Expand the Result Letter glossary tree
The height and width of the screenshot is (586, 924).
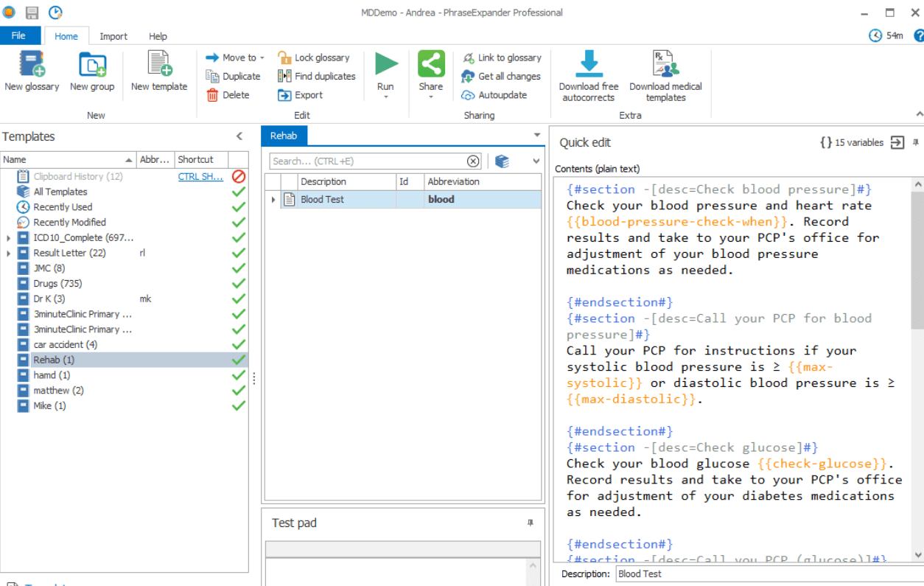[x=9, y=253]
